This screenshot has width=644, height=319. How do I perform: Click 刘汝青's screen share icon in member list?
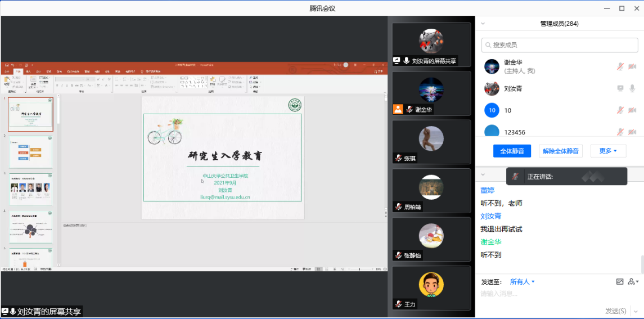pos(620,88)
